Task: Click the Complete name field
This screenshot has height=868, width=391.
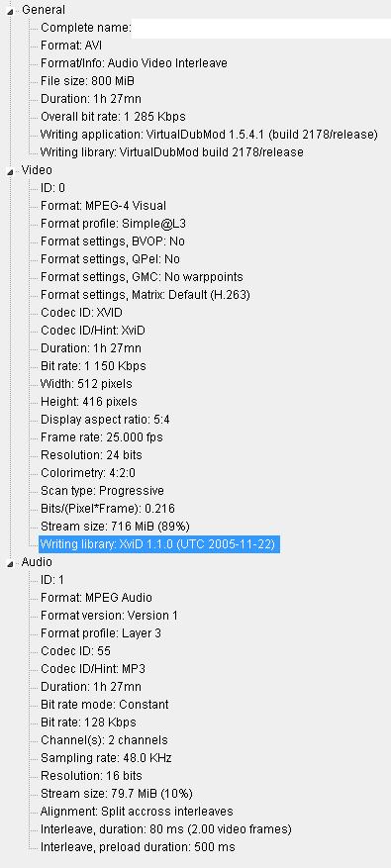Action: click(x=261, y=28)
